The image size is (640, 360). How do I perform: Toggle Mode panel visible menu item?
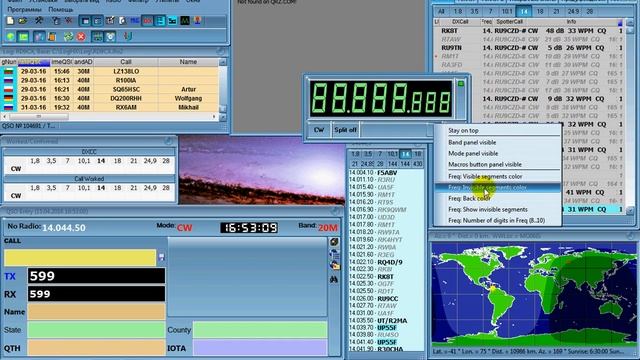click(473, 153)
